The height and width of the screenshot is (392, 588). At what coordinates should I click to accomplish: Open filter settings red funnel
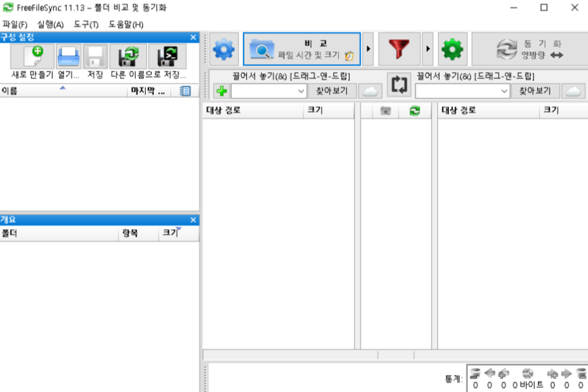click(399, 49)
